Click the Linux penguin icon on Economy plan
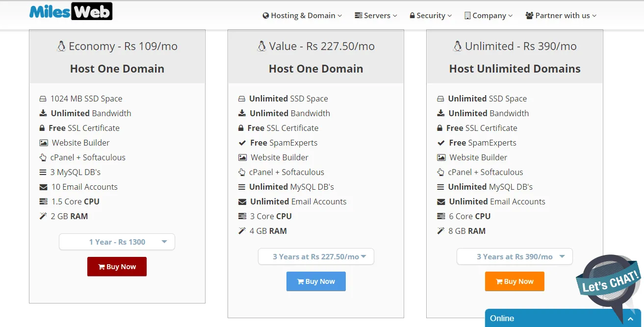Viewport: 644px width, 327px height. pos(61,46)
